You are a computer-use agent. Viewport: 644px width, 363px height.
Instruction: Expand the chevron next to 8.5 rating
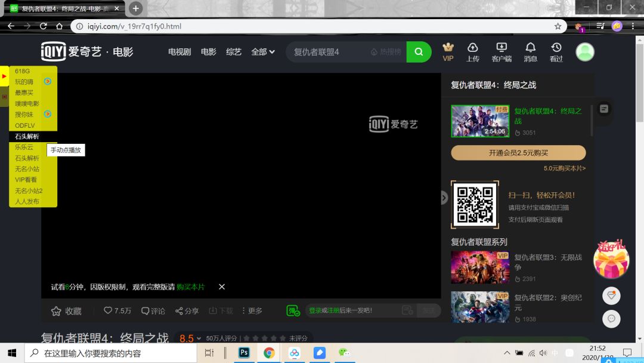(x=199, y=338)
